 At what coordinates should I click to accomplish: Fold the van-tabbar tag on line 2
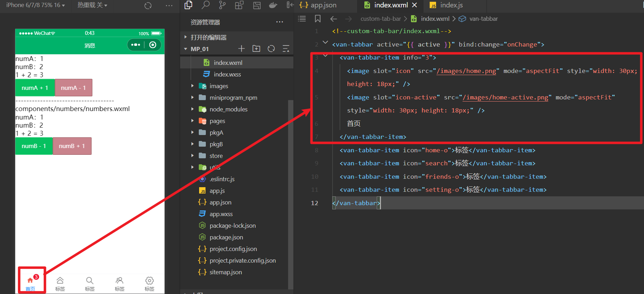pyautogui.click(x=325, y=42)
